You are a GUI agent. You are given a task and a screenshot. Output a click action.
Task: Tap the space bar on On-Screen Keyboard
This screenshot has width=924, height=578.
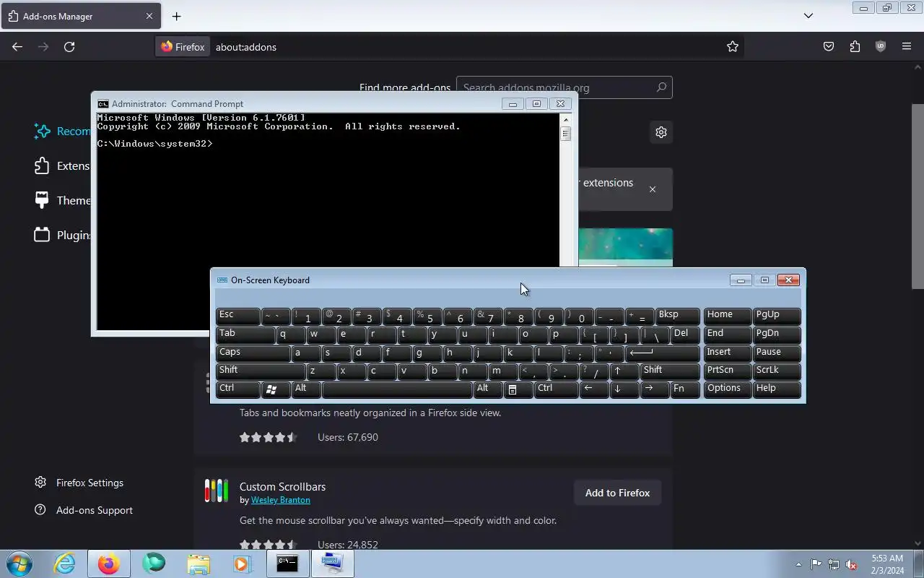click(397, 389)
